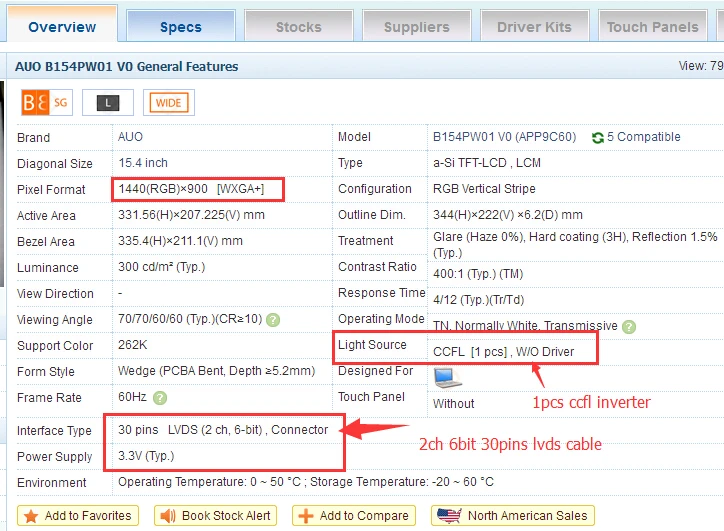Click the TN, Normally White, Transmissive value

pos(525,326)
